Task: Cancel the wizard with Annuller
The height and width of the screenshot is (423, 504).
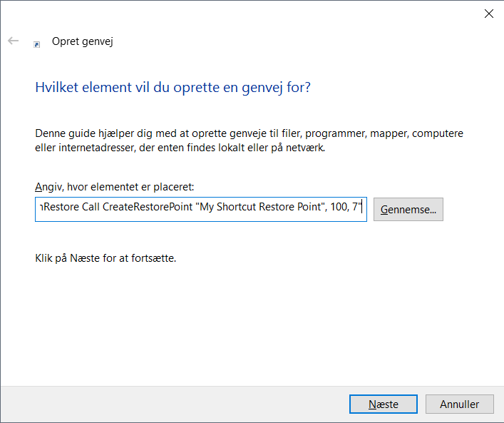Action: [459, 404]
